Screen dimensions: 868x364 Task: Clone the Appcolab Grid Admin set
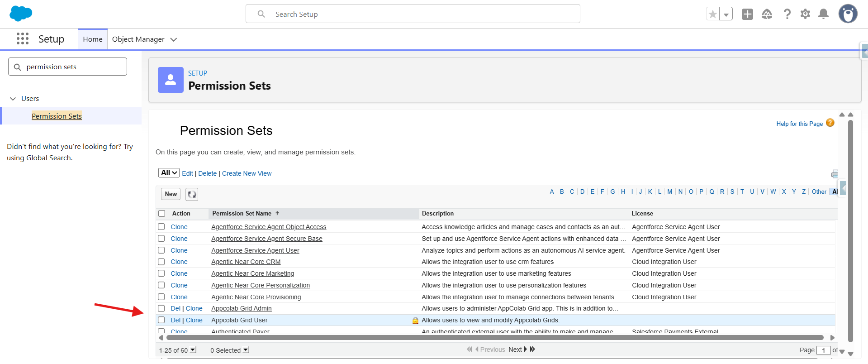pos(194,308)
